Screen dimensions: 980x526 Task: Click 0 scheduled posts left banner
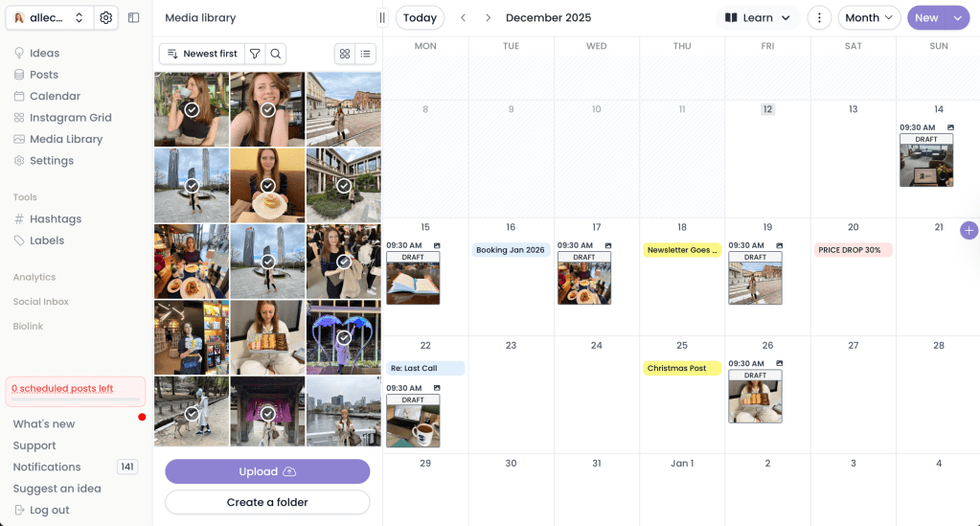[x=75, y=391]
